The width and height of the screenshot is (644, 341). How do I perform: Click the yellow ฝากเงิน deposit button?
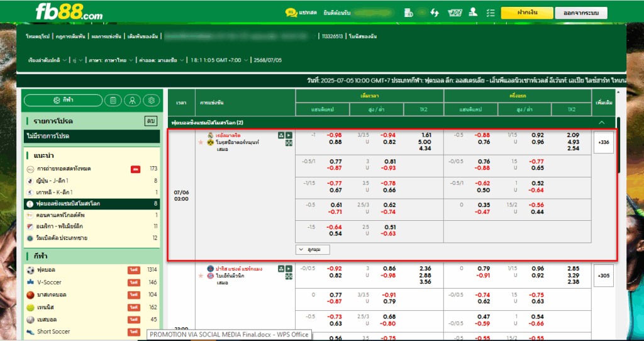point(527,13)
